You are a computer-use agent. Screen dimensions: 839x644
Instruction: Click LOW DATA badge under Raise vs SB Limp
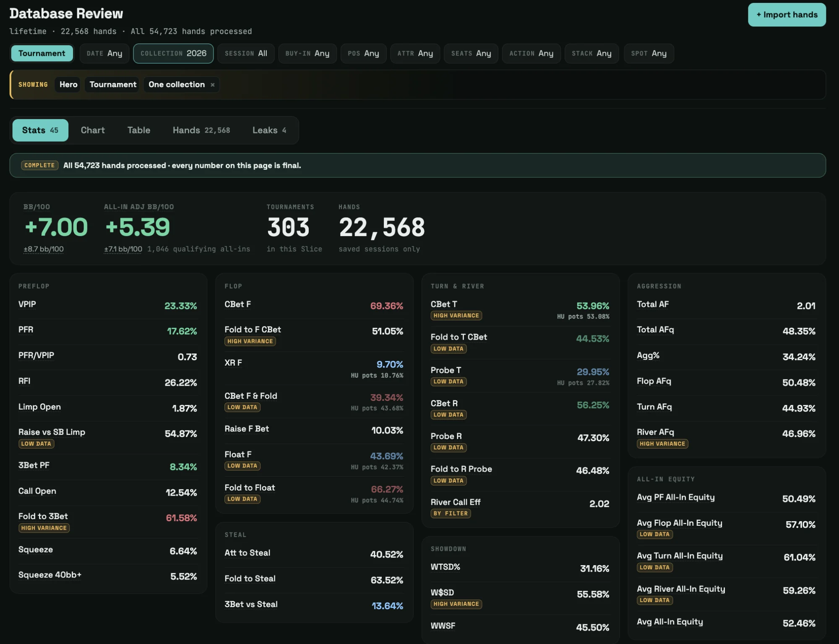[x=36, y=444]
